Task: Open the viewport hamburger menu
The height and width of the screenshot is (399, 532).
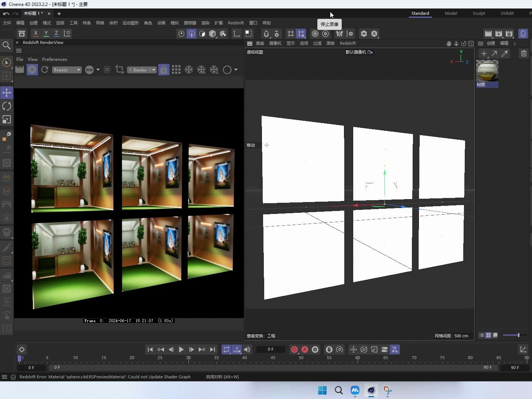Action: 250,43
